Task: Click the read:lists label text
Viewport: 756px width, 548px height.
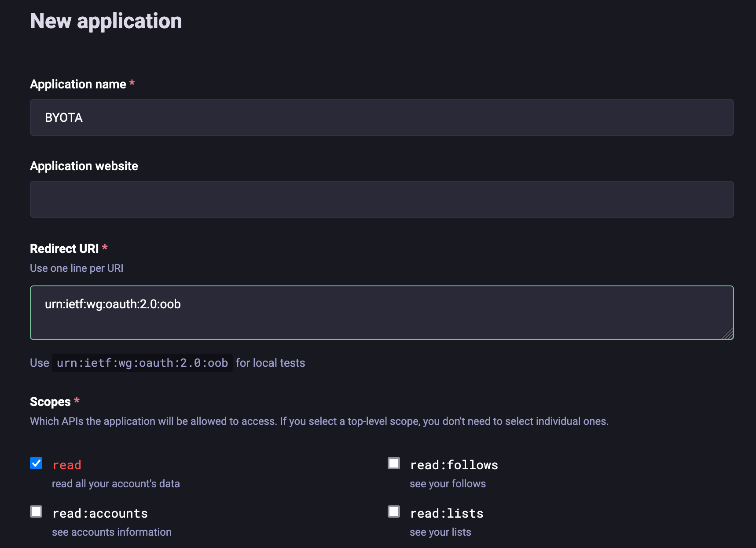Action: (x=447, y=513)
